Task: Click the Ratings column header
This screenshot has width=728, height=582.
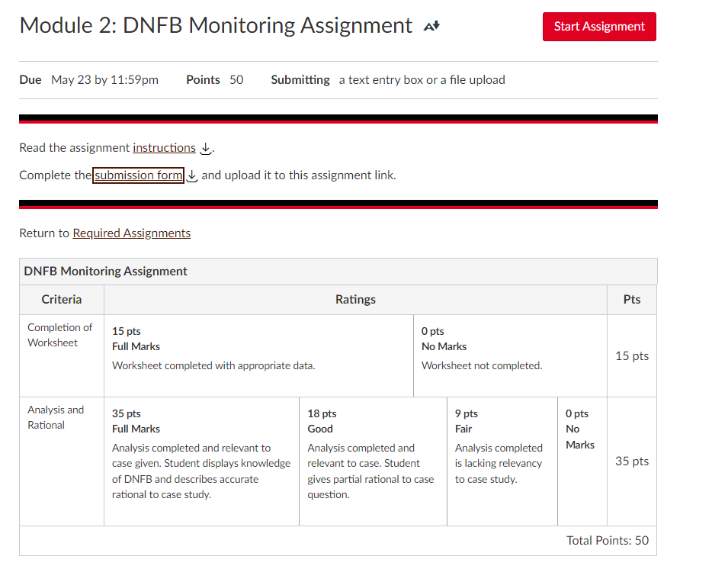Action: click(355, 299)
